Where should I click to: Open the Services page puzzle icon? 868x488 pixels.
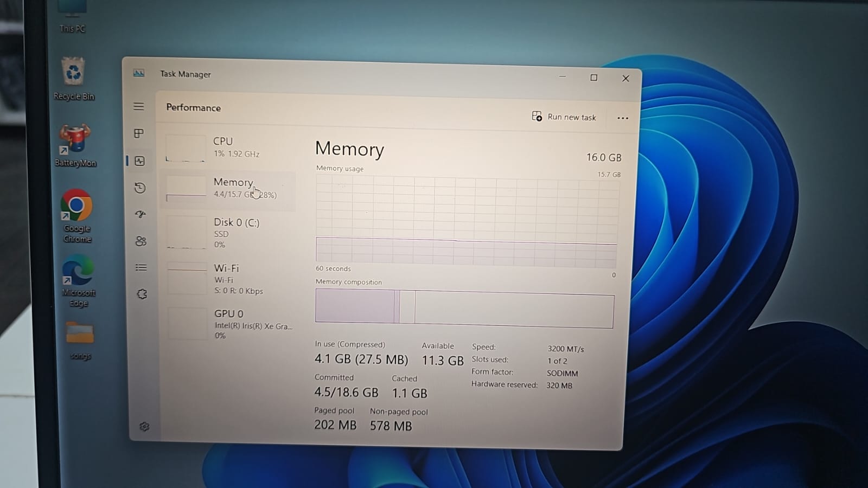coord(142,294)
